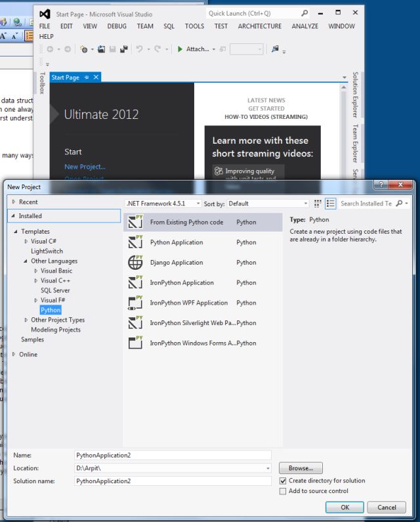This screenshot has height=522, width=420.
Task: Click the Python Application template icon
Action: 135,242
